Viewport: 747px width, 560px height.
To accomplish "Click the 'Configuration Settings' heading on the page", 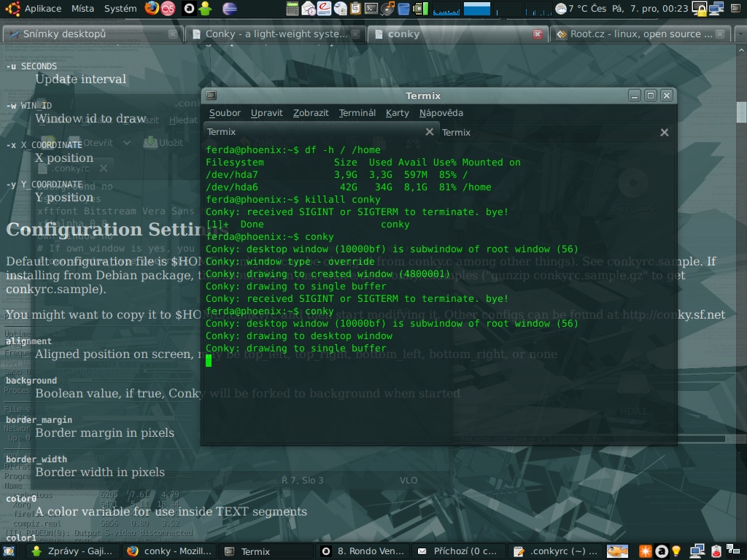I will point(117,230).
